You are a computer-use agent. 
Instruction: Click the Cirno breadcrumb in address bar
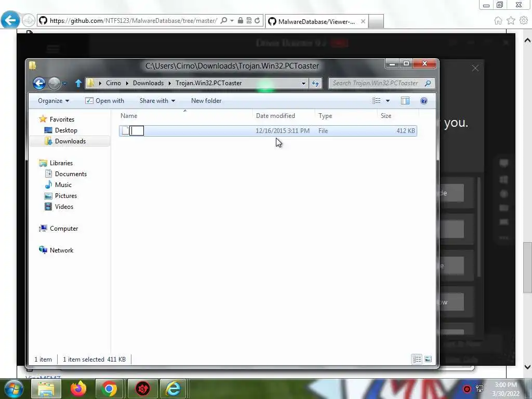coord(113,83)
